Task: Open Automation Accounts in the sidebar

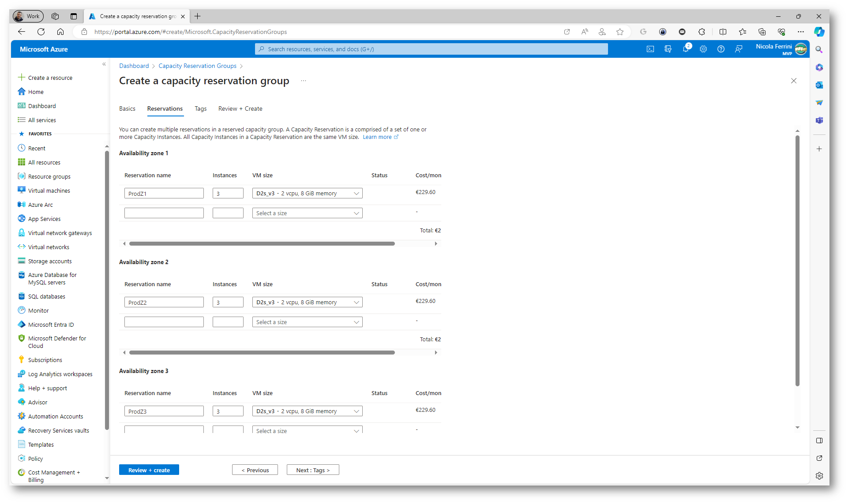Action: coord(56,416)
